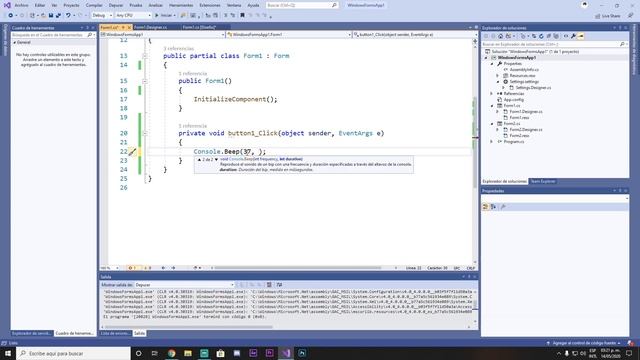Open the Compilar menu

click(x=94, y=5)
